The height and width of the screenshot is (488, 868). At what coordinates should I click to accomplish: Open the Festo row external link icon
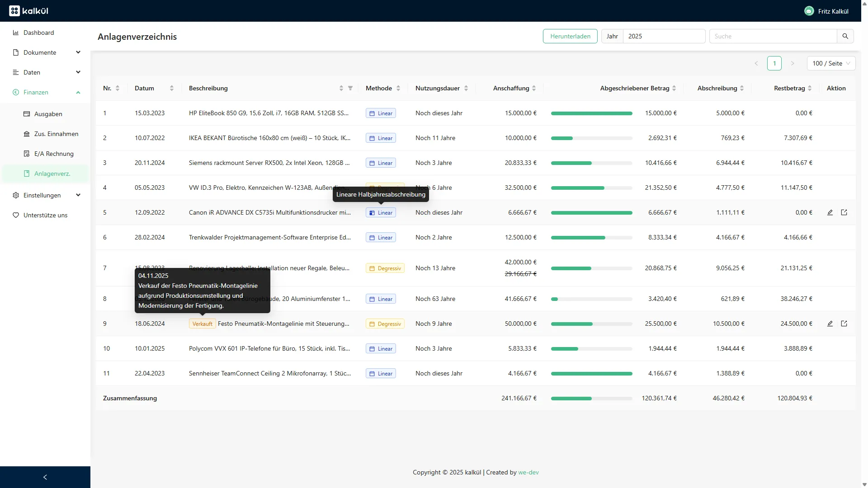point(844,324)
